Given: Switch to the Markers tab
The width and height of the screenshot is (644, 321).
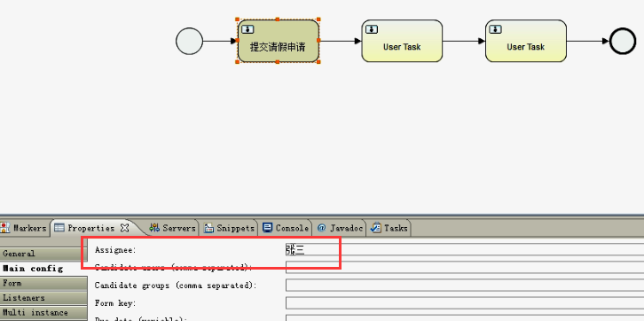Looking at the screenshot, I should point(24,228).
